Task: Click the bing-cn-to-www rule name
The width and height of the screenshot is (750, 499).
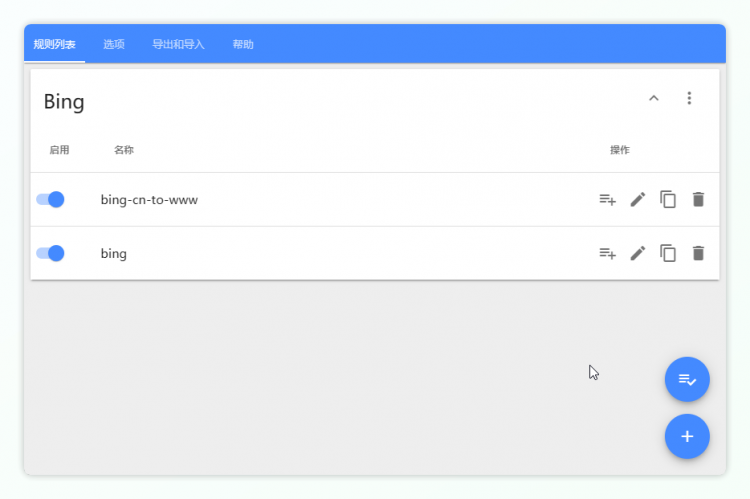Action: [149, 200]
